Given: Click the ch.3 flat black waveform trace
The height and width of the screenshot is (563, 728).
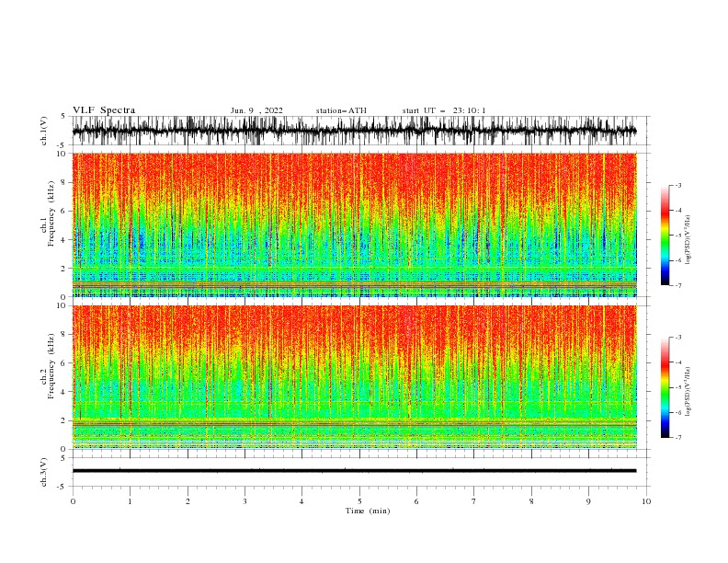Looking at the screenshot, I should pos(354,471).
